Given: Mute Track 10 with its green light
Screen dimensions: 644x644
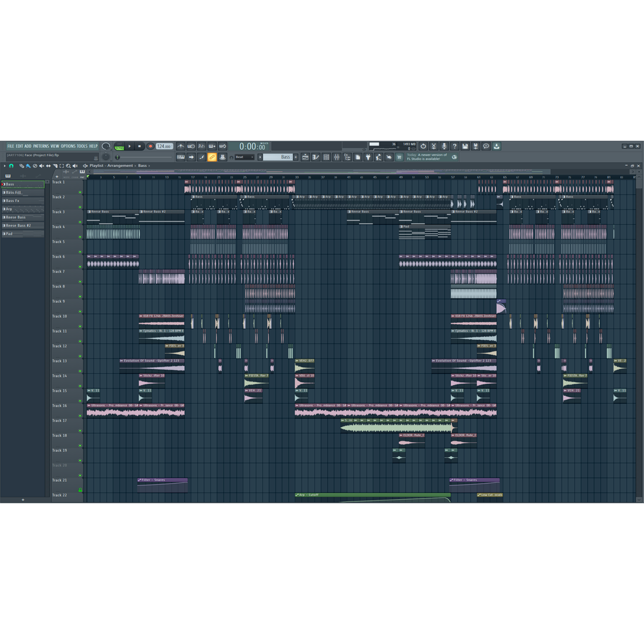Looking at the screenshot, I should [80, 327].
